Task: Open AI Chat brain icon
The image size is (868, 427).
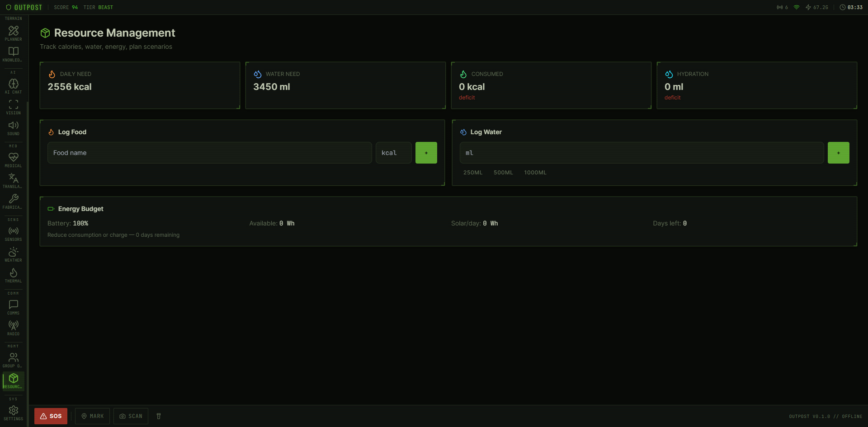Action: tap(14, 86)
